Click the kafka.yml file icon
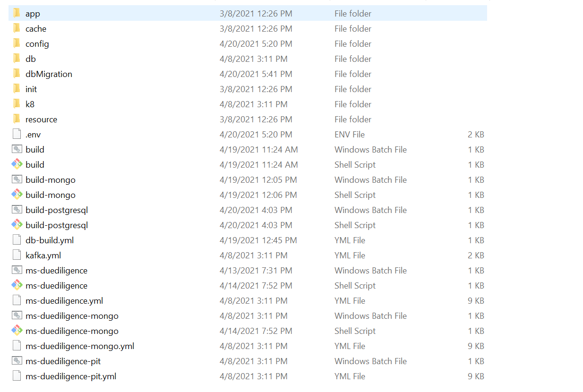 17,255
